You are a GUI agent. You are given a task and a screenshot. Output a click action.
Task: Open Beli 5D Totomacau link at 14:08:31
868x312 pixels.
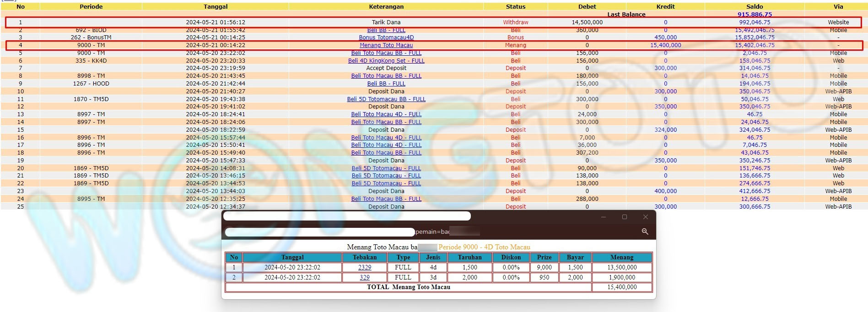click(386, 168)
